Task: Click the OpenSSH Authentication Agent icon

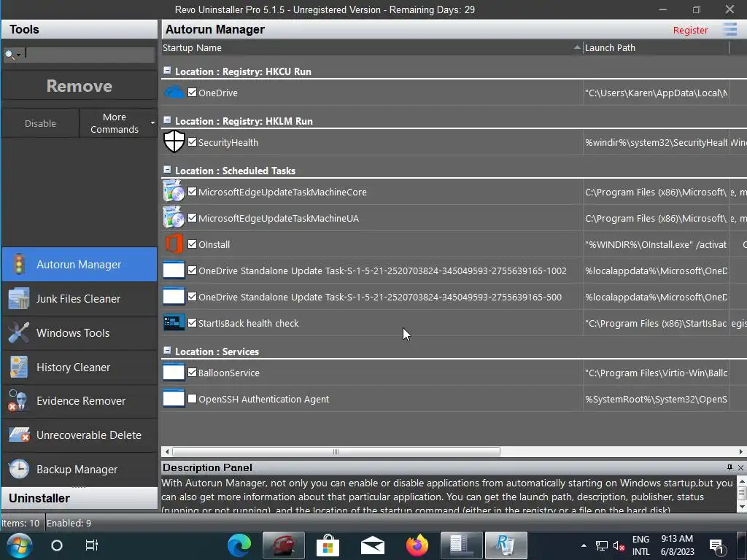Action: (174, 398)
